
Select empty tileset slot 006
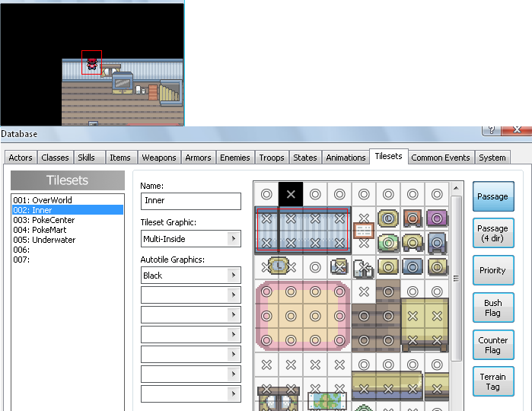pos(68,250)
